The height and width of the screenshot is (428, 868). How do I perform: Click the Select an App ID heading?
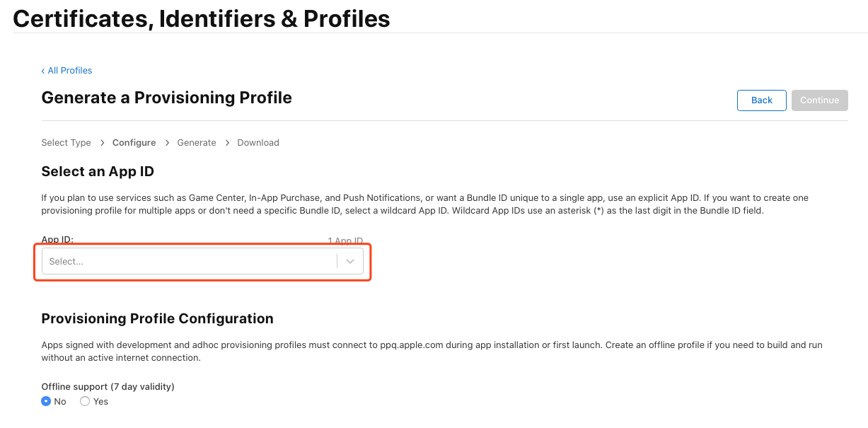click(98, 171)
